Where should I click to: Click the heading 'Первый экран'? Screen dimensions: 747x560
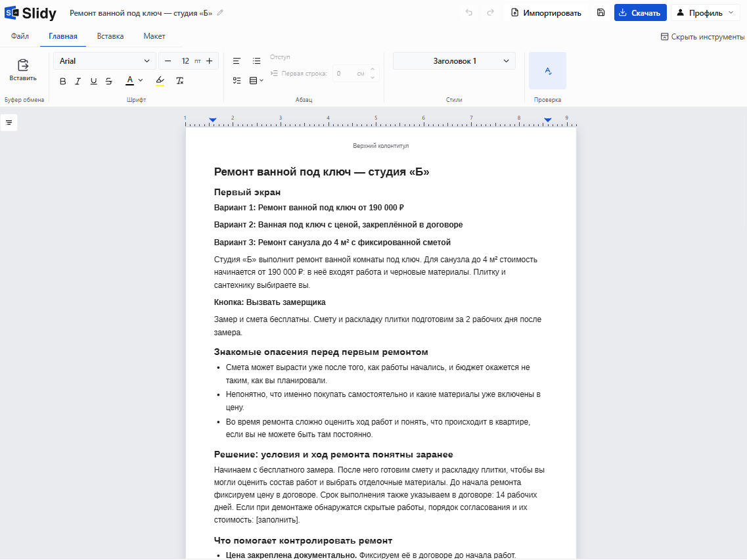tap(247, 192)
